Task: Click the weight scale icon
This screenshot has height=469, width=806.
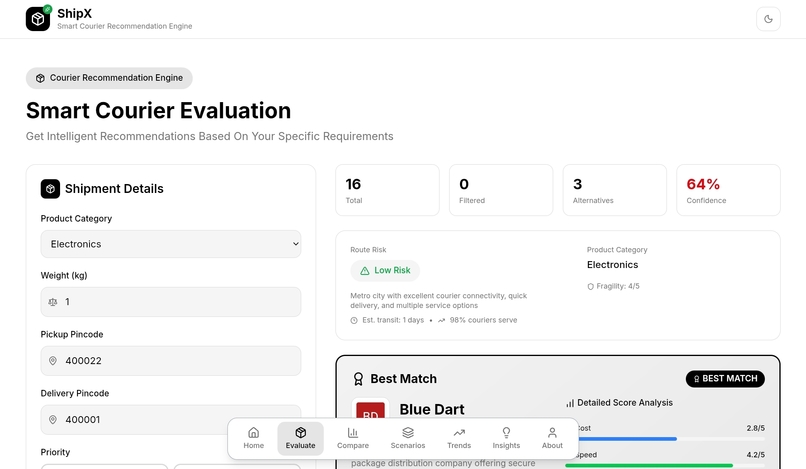Action: (x=52, y=302)
